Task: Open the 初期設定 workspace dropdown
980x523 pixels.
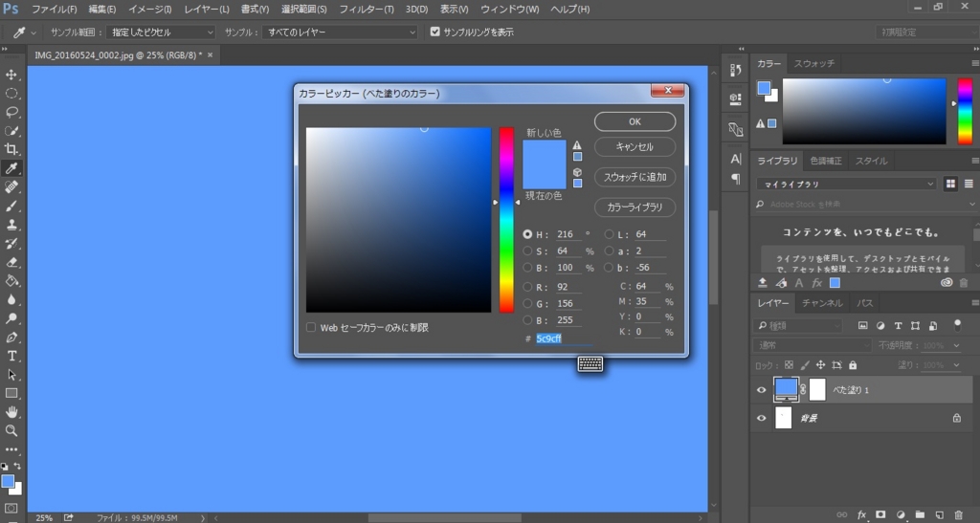Action: point(927,32)
